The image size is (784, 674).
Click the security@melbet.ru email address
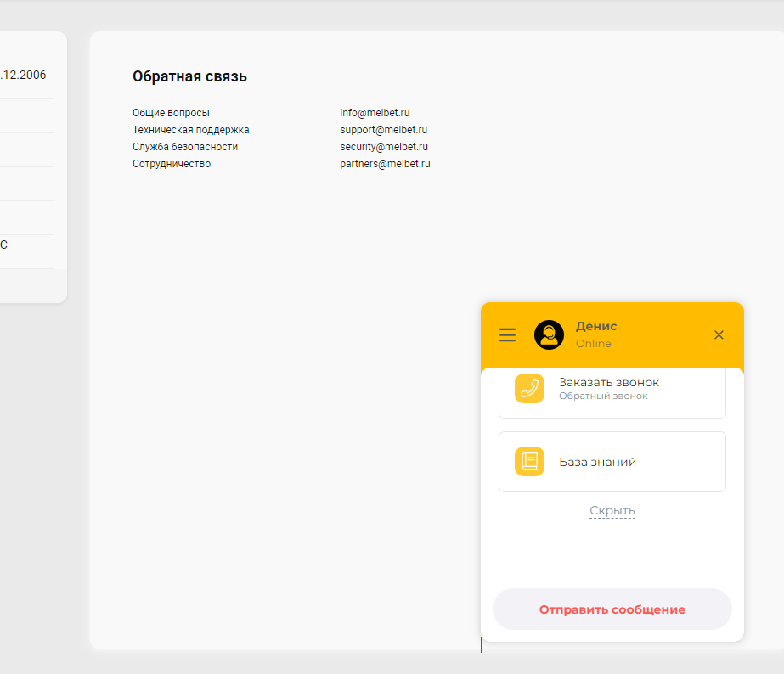384,147
